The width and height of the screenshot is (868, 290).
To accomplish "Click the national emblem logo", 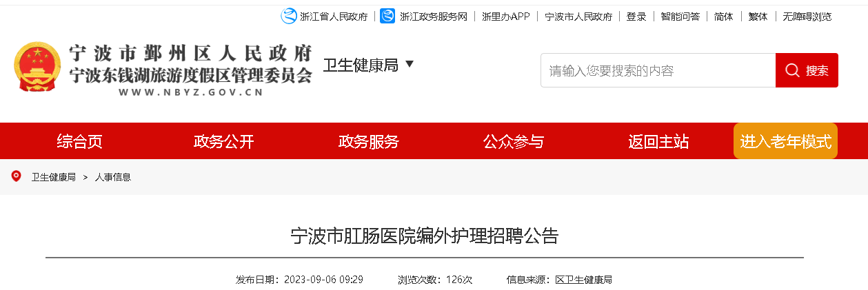I will click(37, 68).
